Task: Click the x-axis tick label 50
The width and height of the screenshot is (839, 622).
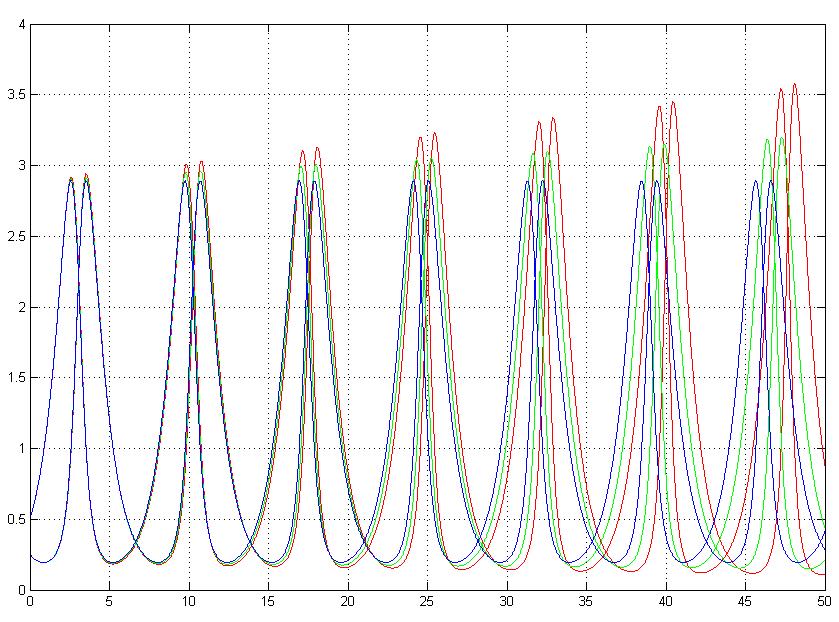Action: [824, 603]
